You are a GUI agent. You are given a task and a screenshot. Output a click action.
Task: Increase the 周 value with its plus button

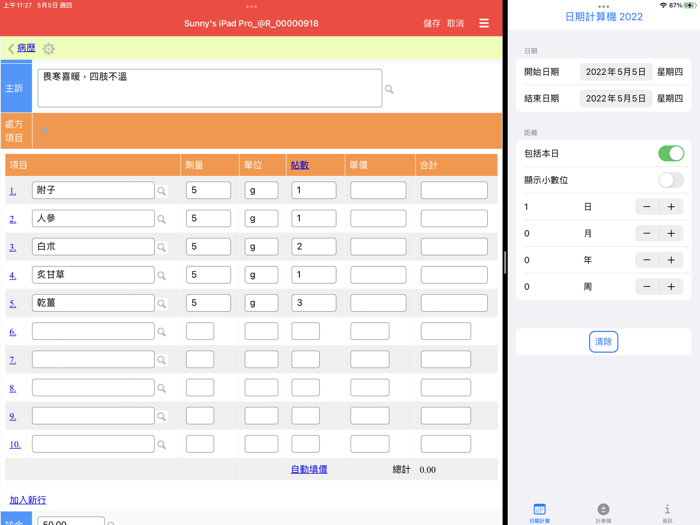click(671, 287)
